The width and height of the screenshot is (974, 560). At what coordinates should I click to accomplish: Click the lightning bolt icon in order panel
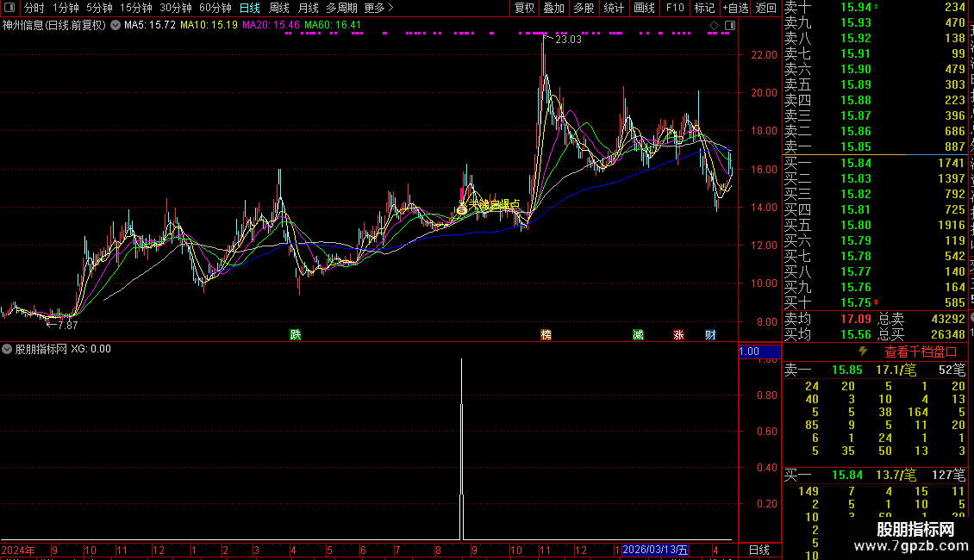point(863,352)
